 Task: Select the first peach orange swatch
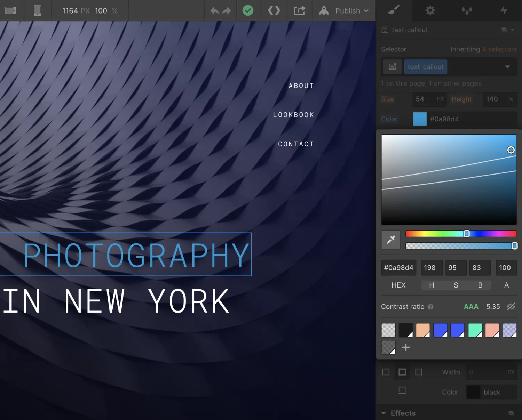pyautogui.click(x=423, y=330)
